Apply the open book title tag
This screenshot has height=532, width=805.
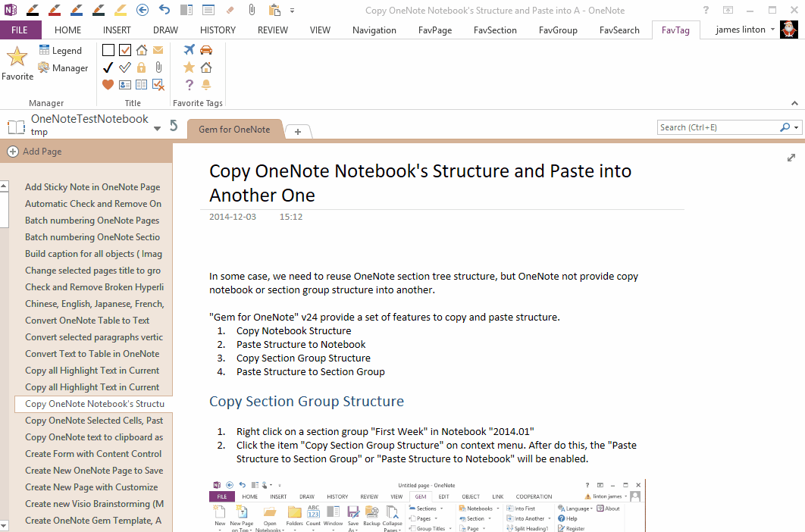(x=142, y=85)
